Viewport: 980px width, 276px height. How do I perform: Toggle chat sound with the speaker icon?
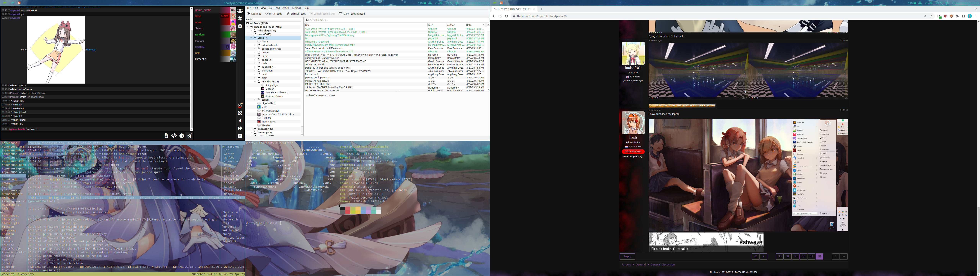(240, 121)
